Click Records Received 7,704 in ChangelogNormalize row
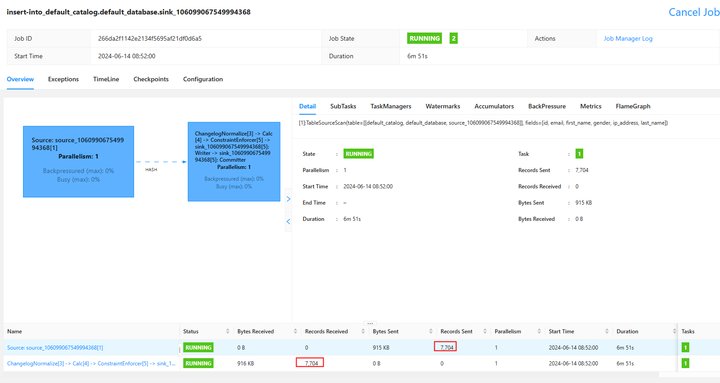The image size is (720, 383). [311, 363]
